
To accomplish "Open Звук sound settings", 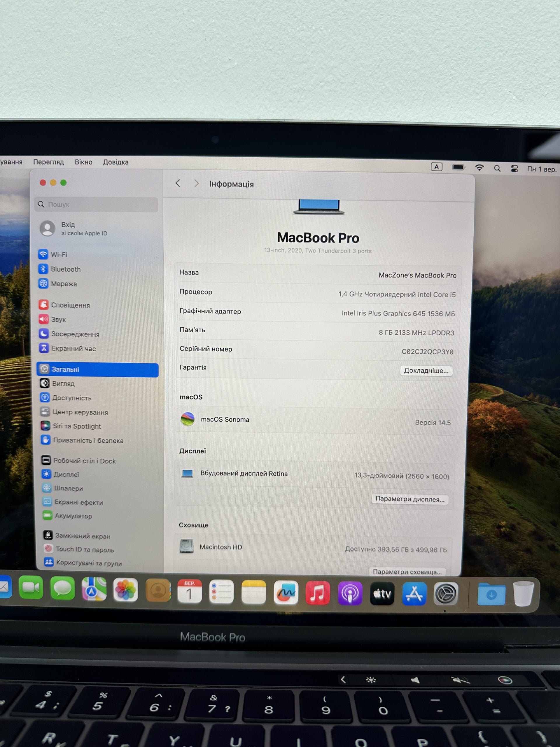I will [52, 320].
